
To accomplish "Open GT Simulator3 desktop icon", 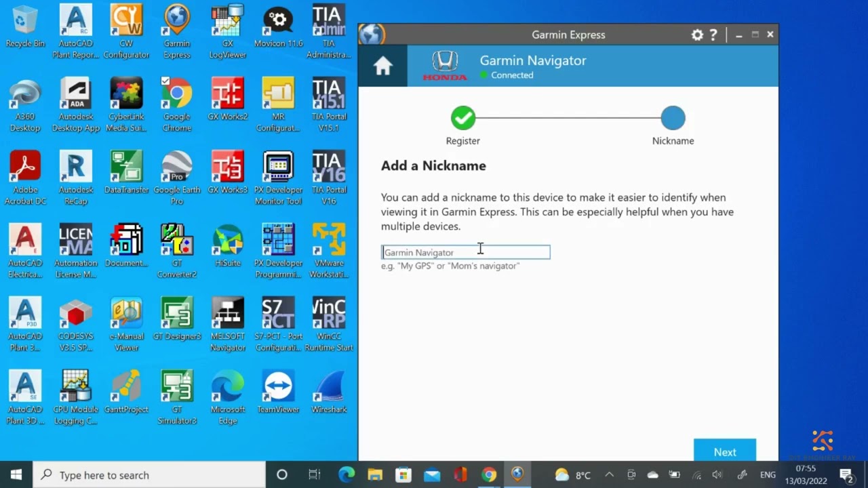I will 177,398.
